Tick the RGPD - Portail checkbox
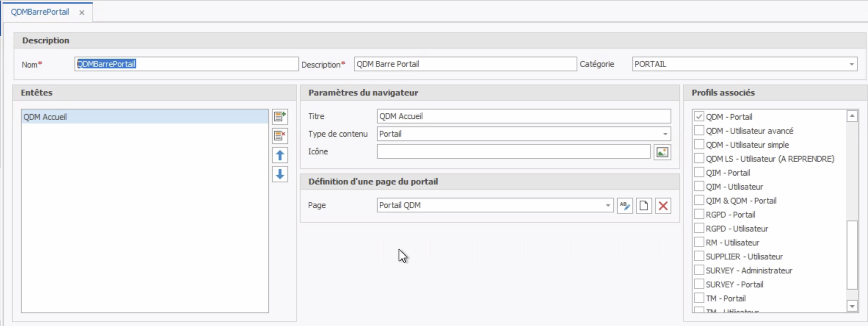The image size is (868, 326). [x=699, y=214]
